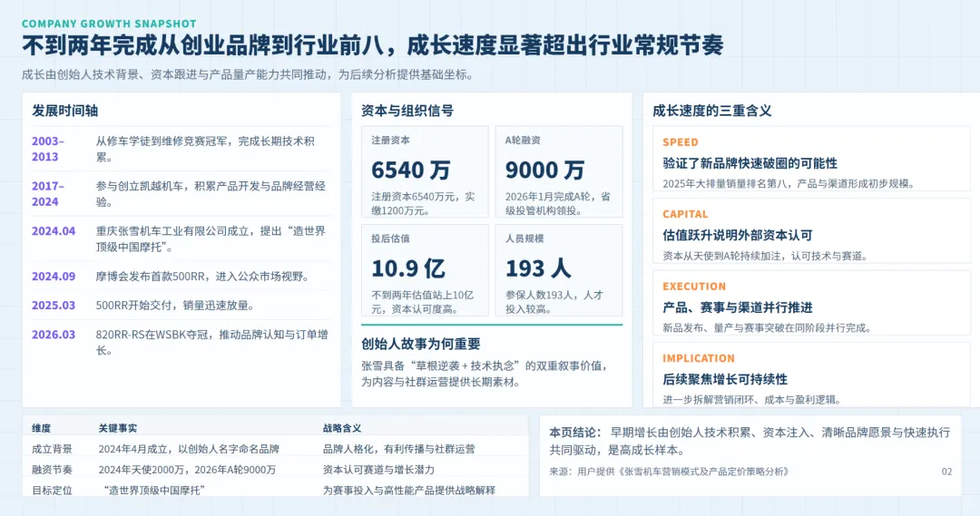Click the cell 品牌人格化，有利传播与社群运营
The height and width of the screenshot is (516, 980).
(398, 449)
